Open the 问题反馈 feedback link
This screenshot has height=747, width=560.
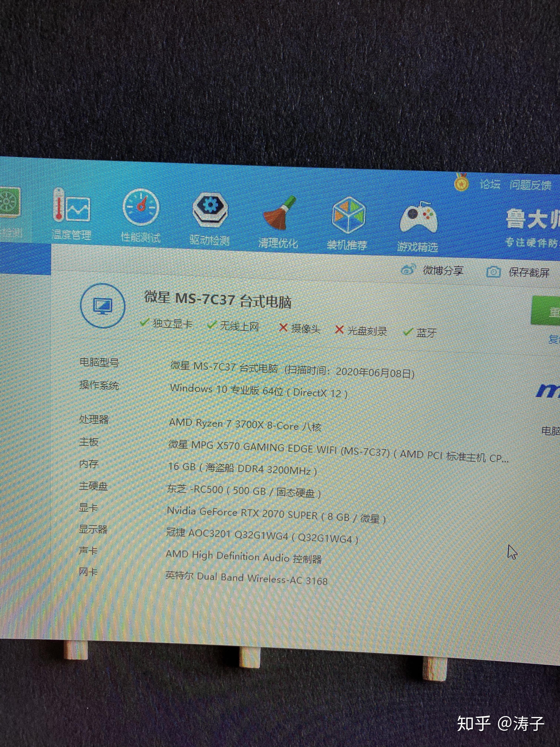click(530, 185)
